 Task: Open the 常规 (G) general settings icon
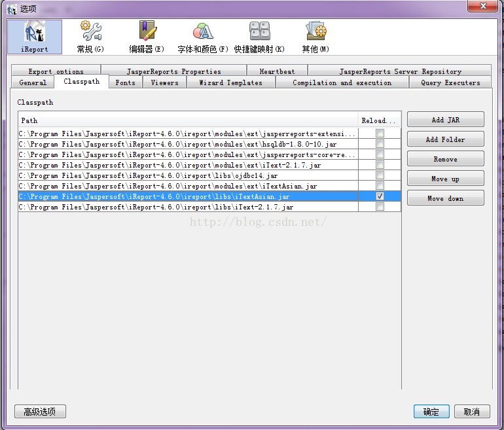point(90,37)
